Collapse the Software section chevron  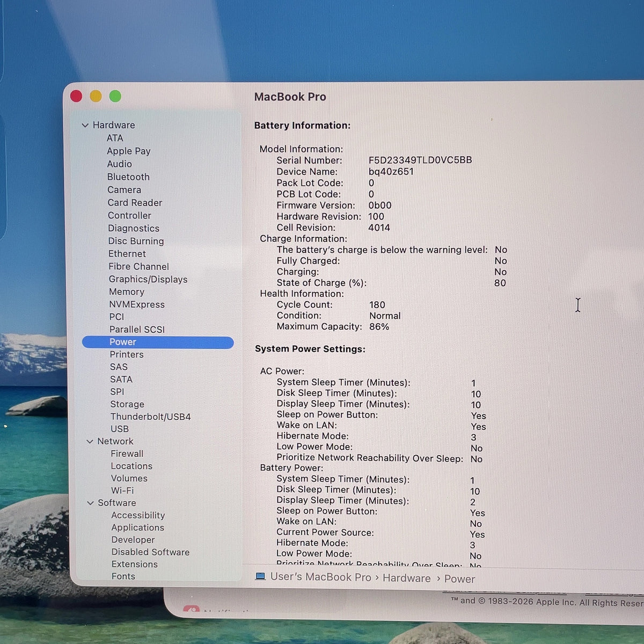click(x=90, y=503)
